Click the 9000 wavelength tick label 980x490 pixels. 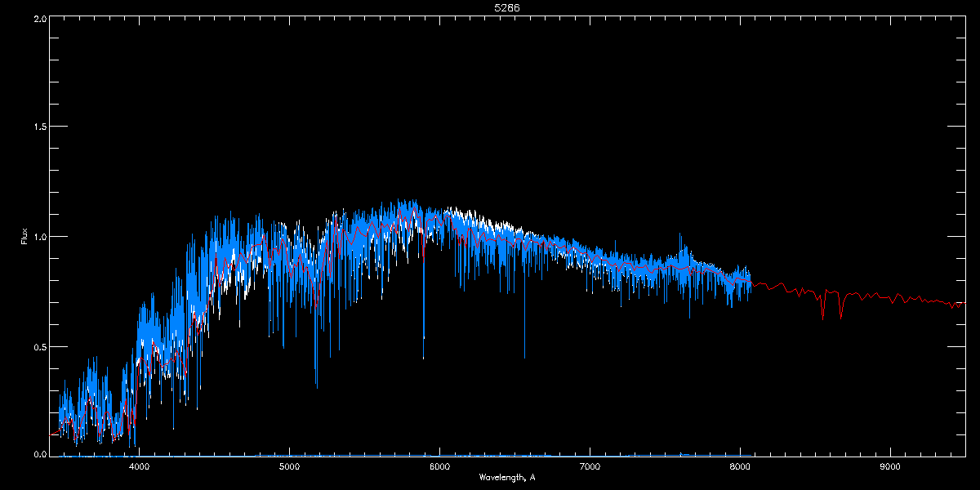(890, 467)
